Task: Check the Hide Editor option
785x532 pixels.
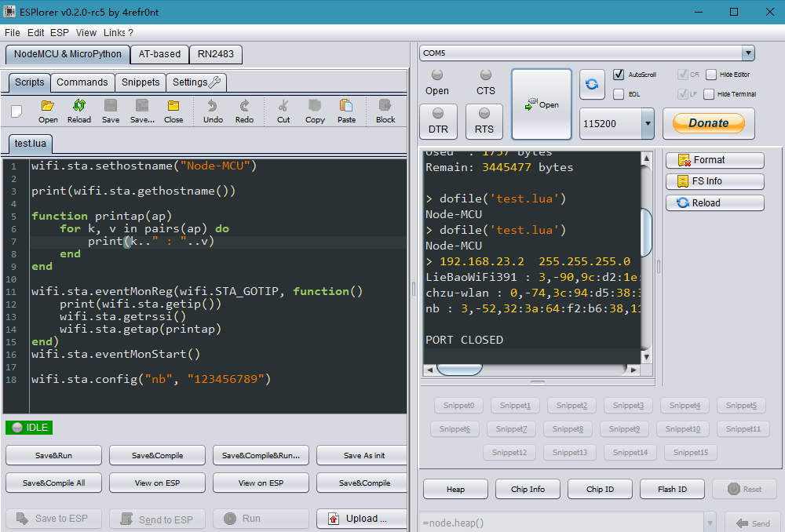Action: pyautogui.click(x=711, y=75)
